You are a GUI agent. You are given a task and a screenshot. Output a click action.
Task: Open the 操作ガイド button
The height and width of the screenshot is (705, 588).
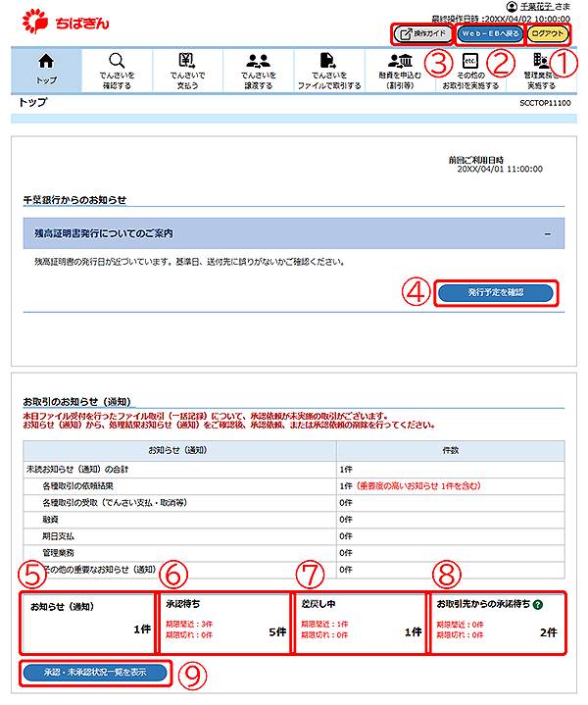[422, 34]
